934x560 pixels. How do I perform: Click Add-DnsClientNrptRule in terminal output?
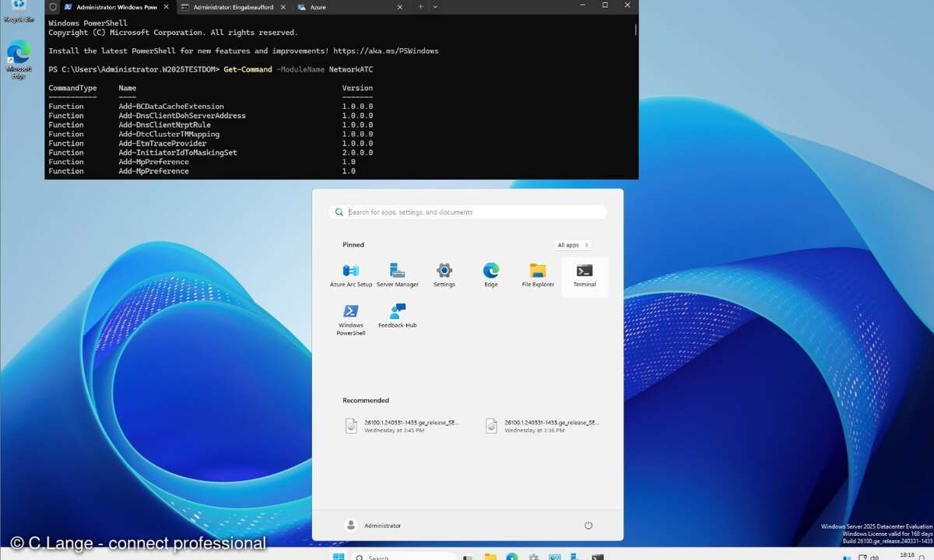pos(164,125)
